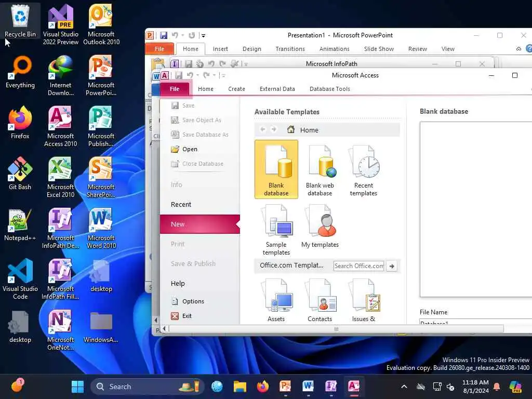Open PowerPoint Slide Show tab
This screenshot has width=532, height=399.
(379, 49)
